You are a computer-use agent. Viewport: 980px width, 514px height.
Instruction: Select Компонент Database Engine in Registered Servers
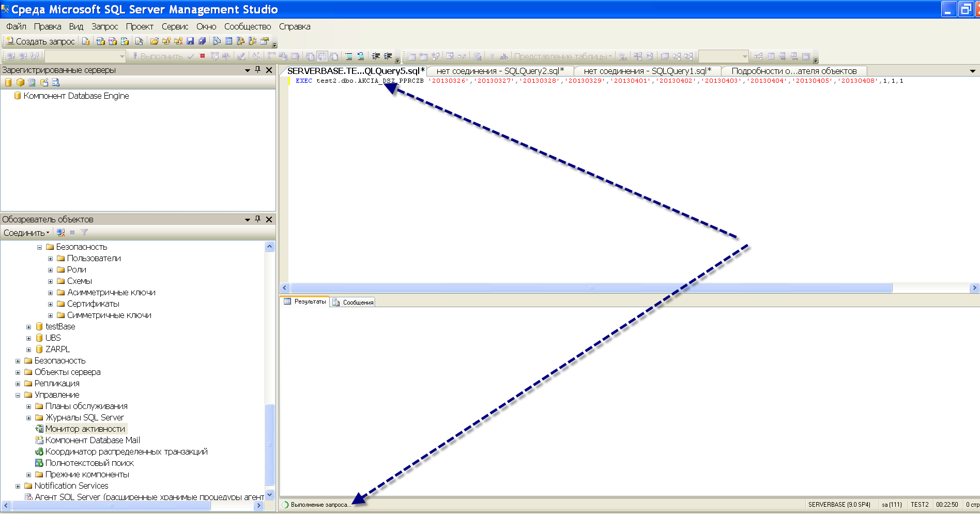tap(76, 96)
